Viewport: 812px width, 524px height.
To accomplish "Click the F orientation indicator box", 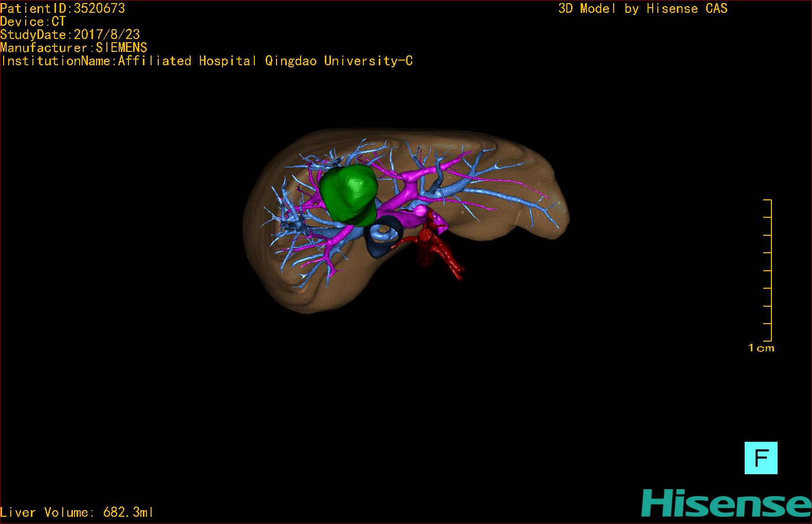I will click(761, 458).
